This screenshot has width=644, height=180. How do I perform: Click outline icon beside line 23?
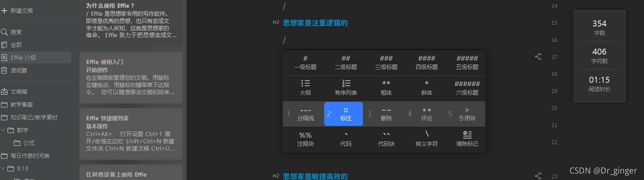(538, 176)
